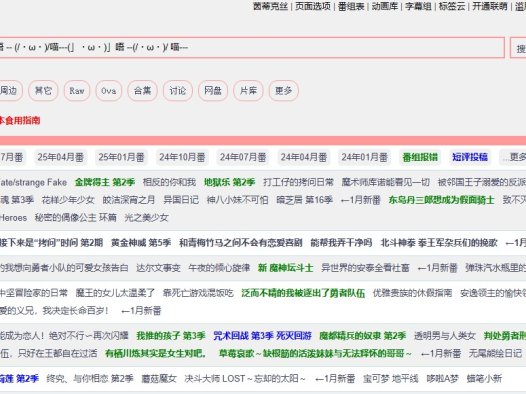
Task: Open 暗芝居 第16季 anime link
Action: point(305,200)
